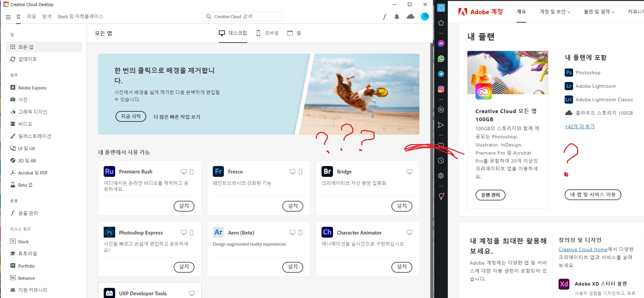Viewport: 644px width, 298px height.
Task: Open Instagram in browser sidebar
Action: click(x=441, y=89)
